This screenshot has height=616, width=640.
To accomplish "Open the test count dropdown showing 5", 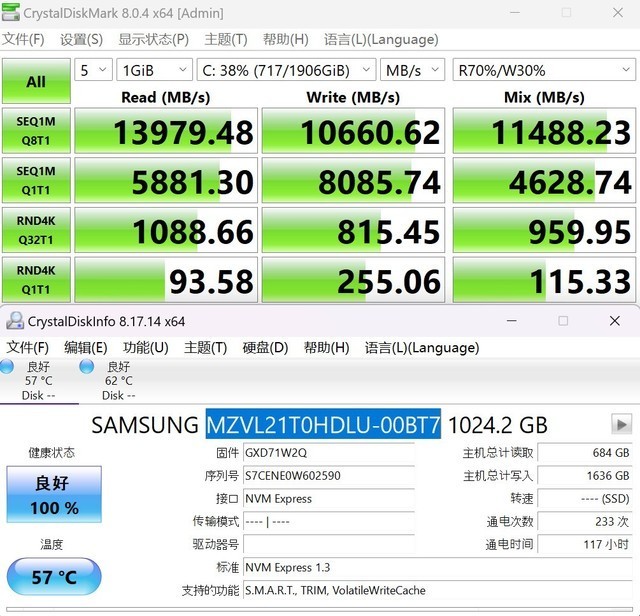I will [x=93, y=71].
